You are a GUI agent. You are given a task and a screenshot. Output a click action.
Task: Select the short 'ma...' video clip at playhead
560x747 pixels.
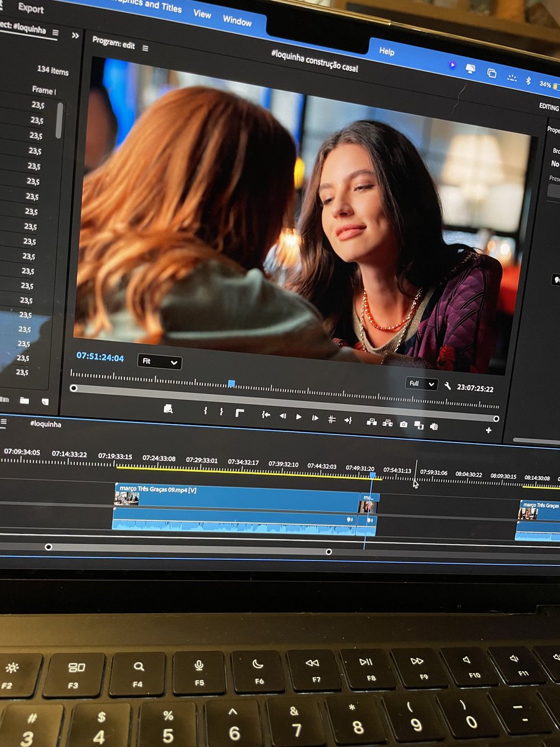[368, 503]
